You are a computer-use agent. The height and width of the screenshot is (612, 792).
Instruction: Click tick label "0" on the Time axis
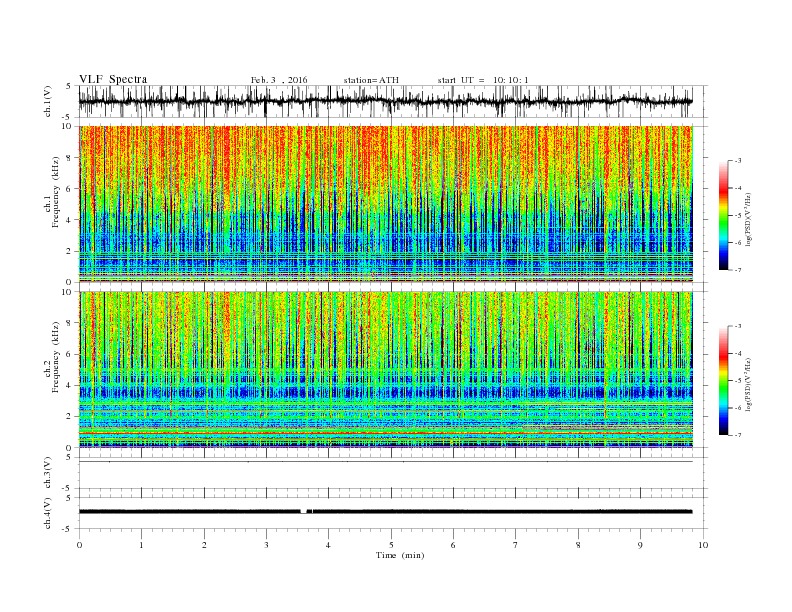(79, 545)
